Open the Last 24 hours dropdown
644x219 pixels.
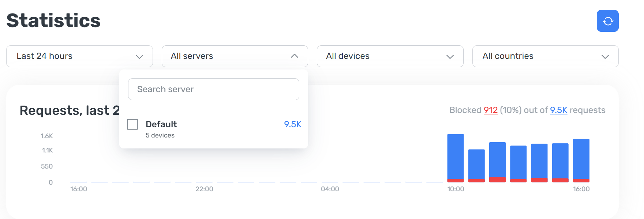click(x=79, y=56)
